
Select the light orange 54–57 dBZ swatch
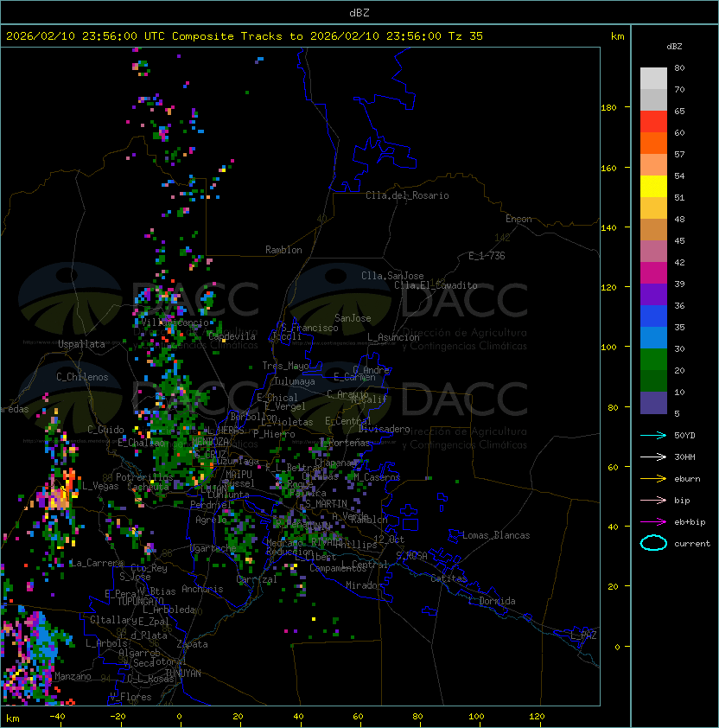pyautogui.click(x=653, y=164)
